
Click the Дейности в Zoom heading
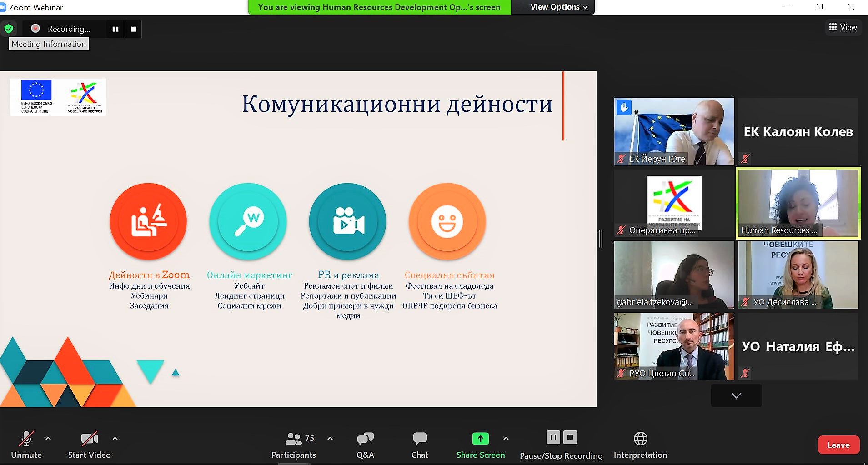click(x=149, y=275)
